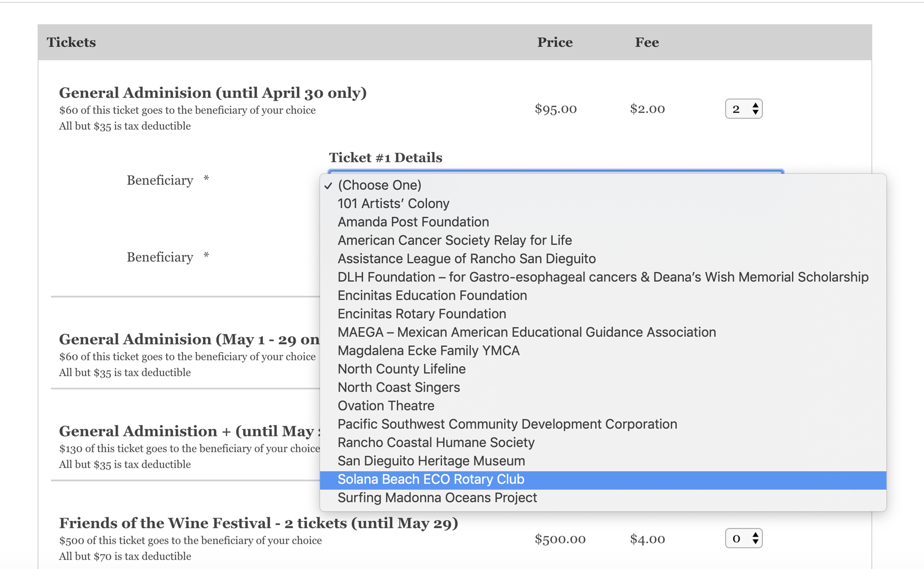Choose 101 Artists' Colony from list
Screen dimensions: 924x569
point(393,204)
